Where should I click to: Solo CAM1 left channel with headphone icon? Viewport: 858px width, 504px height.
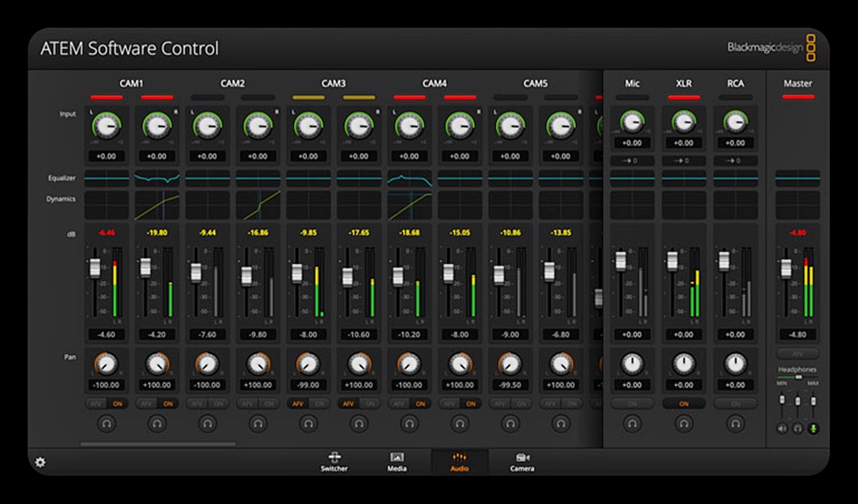tap(106, 424)
